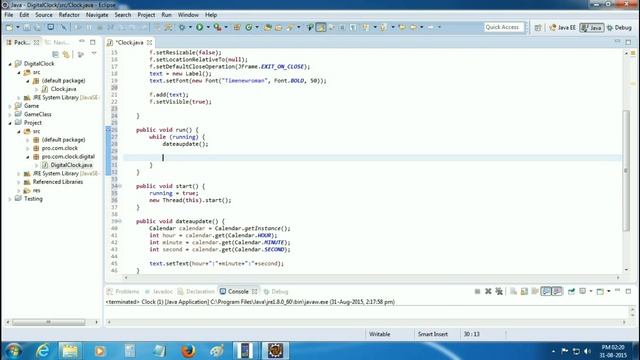Click Remove All Terminated Launches icon
640x360 pixels.
click(499, 291)
